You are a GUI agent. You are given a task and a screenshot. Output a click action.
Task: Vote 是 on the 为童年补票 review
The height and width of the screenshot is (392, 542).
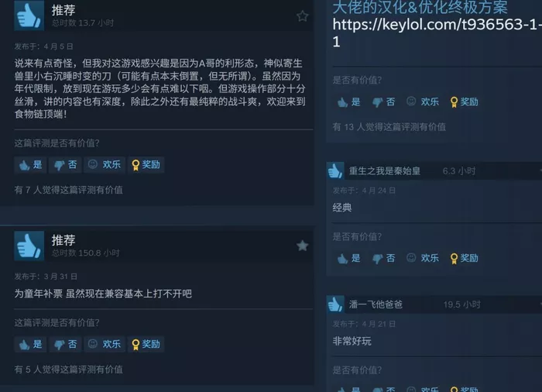click(x=30, y=344)
